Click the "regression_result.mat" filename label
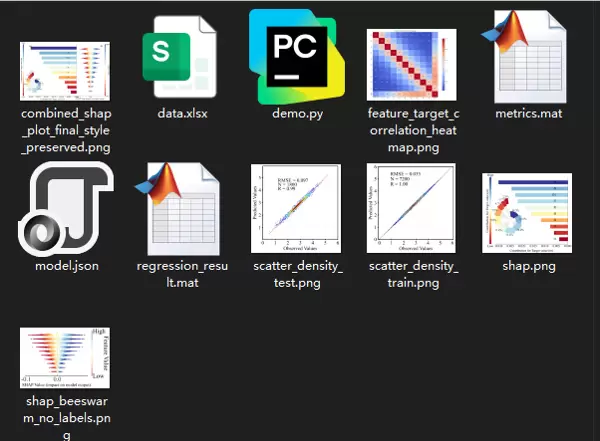 [x=181, y=275]
